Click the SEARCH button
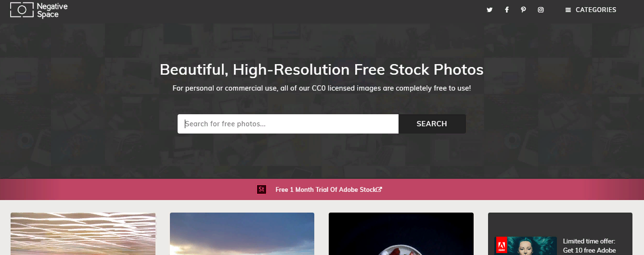This screenshot has height=255, width=644. coord(432,124)
